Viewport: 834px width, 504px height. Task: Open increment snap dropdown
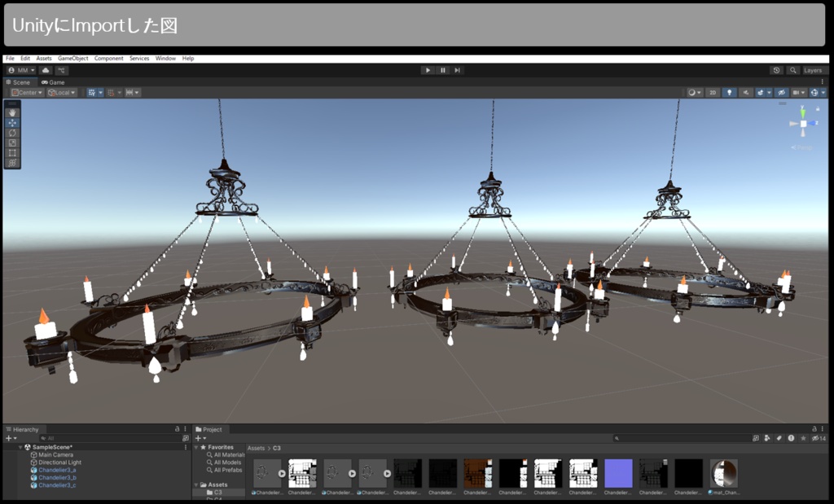click(133, 93)
